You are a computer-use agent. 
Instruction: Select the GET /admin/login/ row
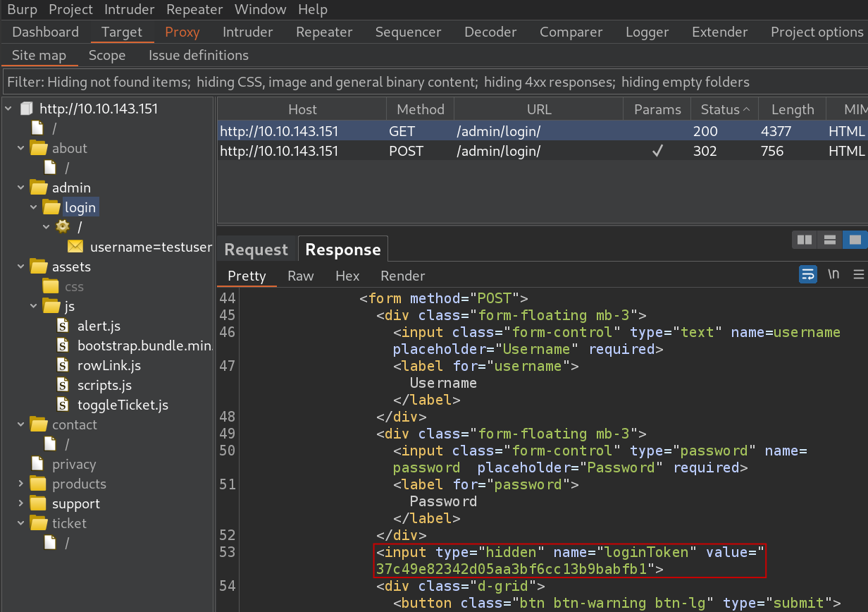pyautogui.click(x=542, y=131)
